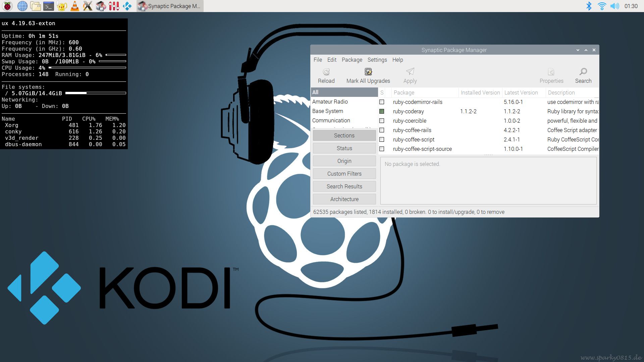644x362 pixels.
Task: Click the Bluetooth icon in system tray
Action: click(x=589, y=6)
